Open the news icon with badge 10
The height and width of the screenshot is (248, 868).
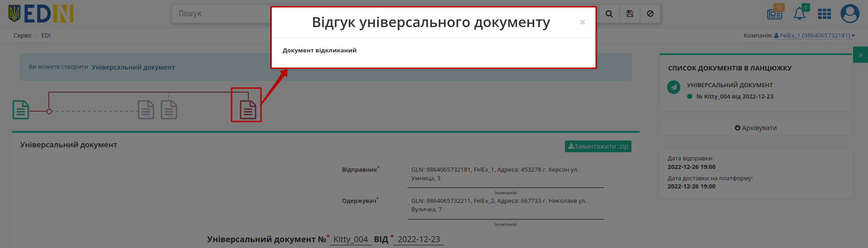[775, 14]
